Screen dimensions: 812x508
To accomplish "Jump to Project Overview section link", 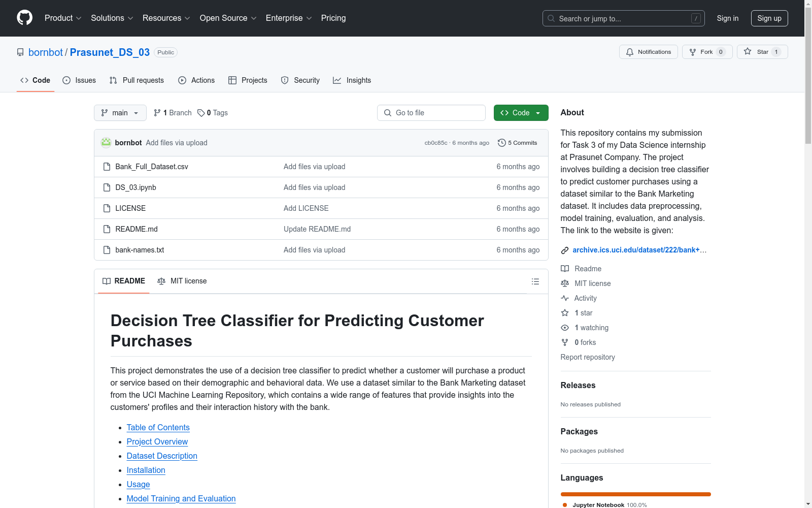I will (x=157, y=442).
